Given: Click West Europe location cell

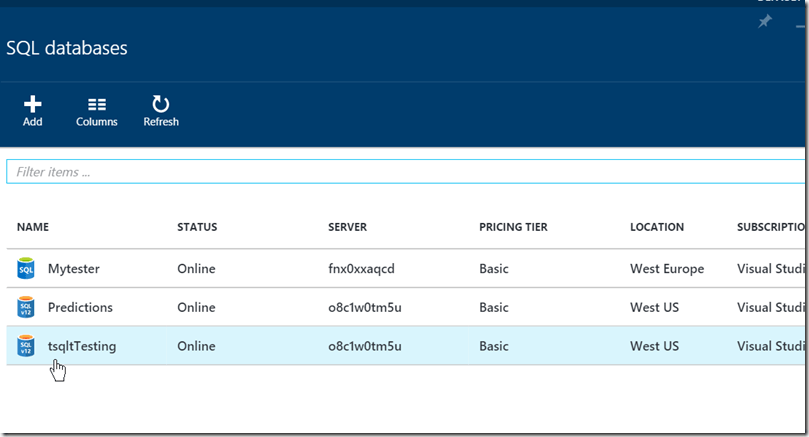Looking at the screenshot, I should [667, 269].
